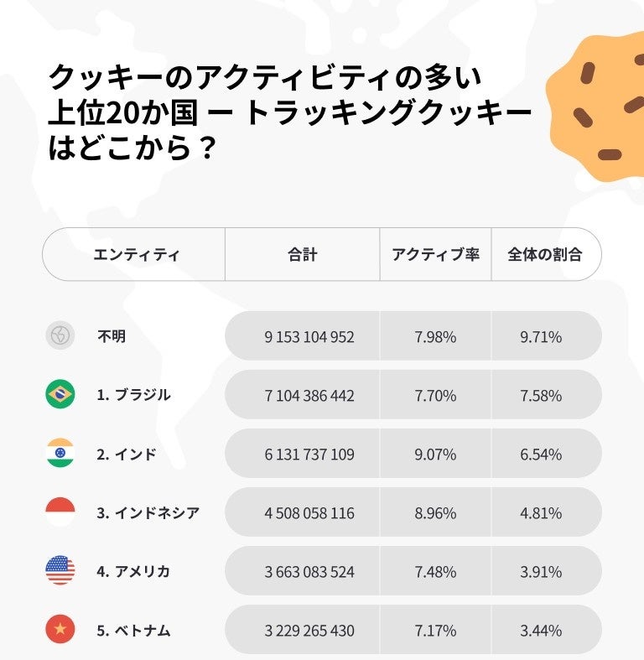The height and width of the screenshot is (660, 644).
Task: Click the gray unknown globe icon
Action: pyautogui.click(x=60, y=336)
